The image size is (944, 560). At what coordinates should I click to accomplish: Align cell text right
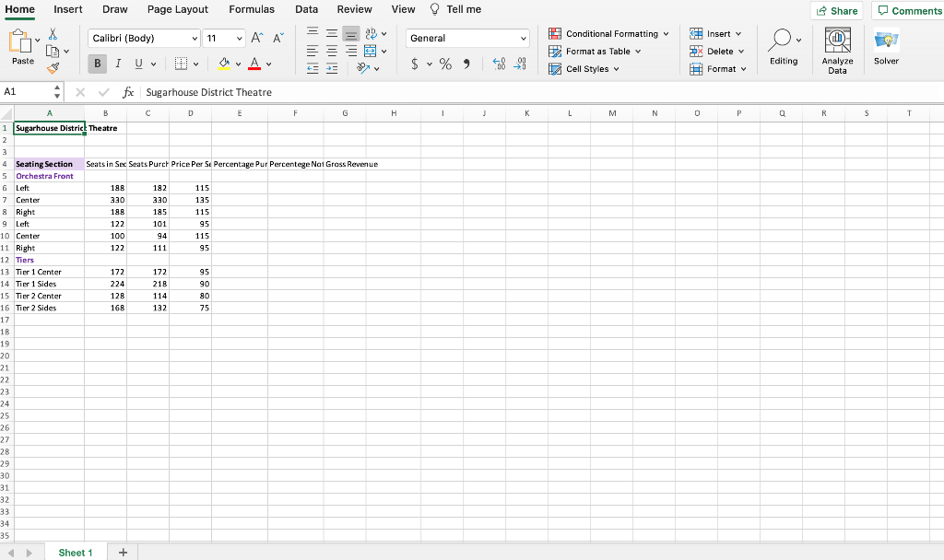pos(351,52)
